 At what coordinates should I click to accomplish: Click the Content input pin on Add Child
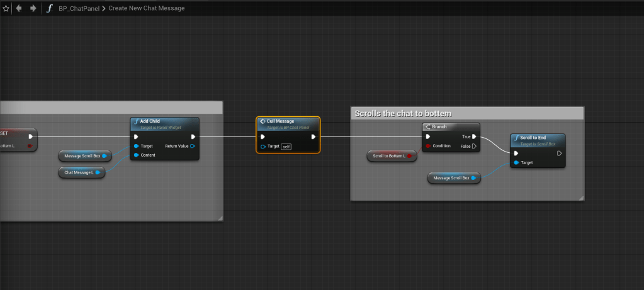point(136,155)
